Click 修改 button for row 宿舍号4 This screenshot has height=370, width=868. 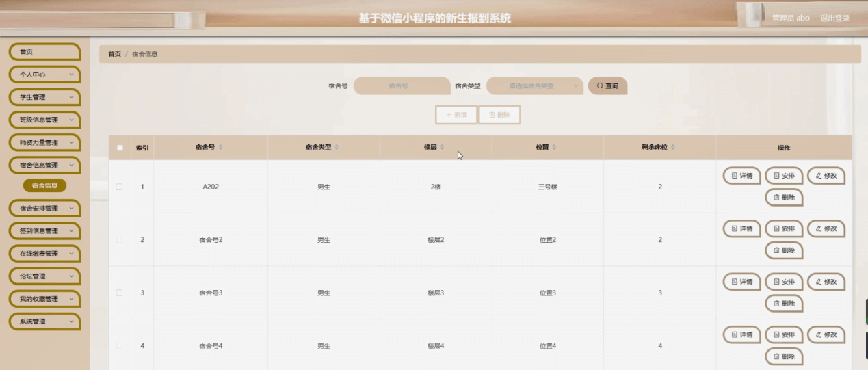826,334
